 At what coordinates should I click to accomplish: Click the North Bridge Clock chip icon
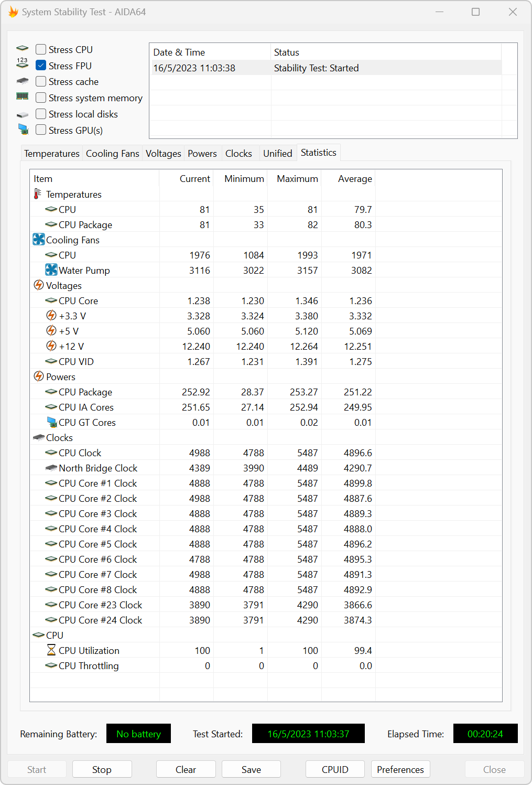pyautogui.click(x=51, y=468)
